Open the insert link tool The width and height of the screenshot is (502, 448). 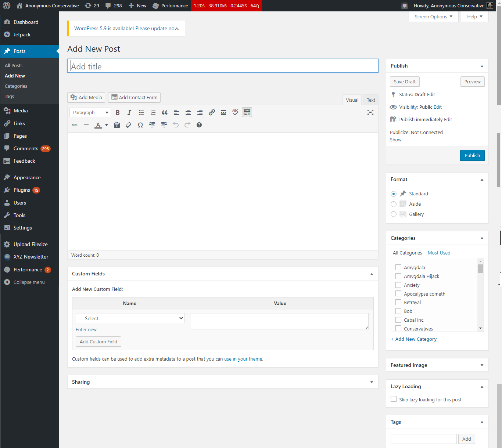[x=212, y=112]
